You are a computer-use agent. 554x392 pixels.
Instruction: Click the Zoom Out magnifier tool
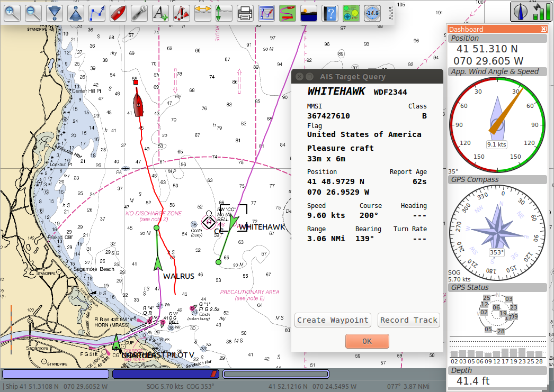(x=33, y=13)
